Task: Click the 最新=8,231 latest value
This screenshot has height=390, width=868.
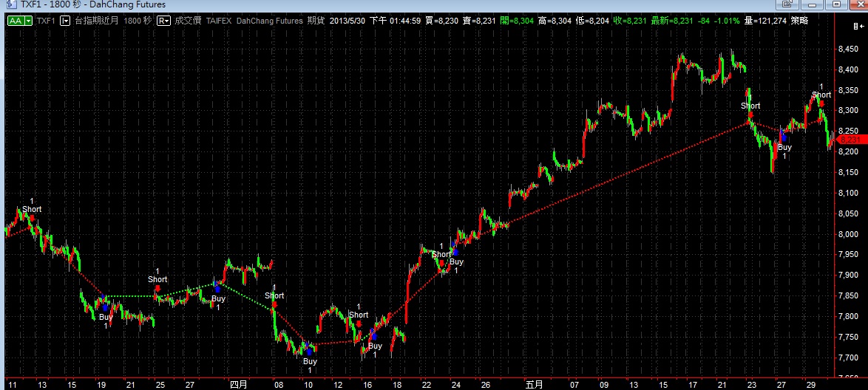Action: pyautogui.click(x=672, y=21)
